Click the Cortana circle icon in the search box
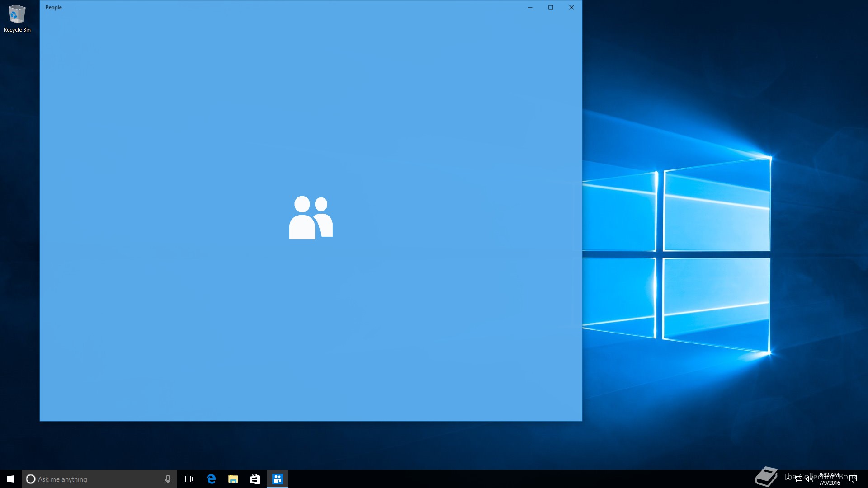 tap(31, 479)
